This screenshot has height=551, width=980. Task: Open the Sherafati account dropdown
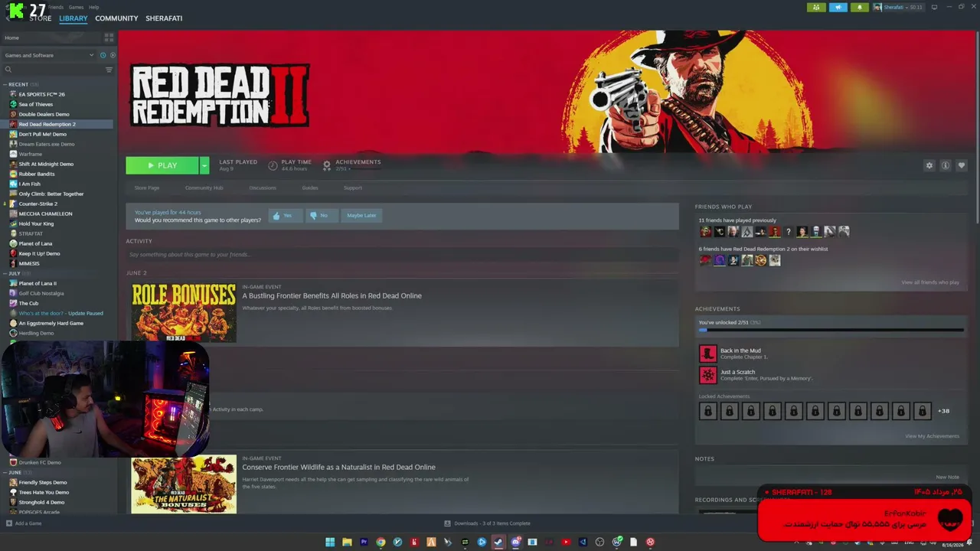tap(898, 8)
